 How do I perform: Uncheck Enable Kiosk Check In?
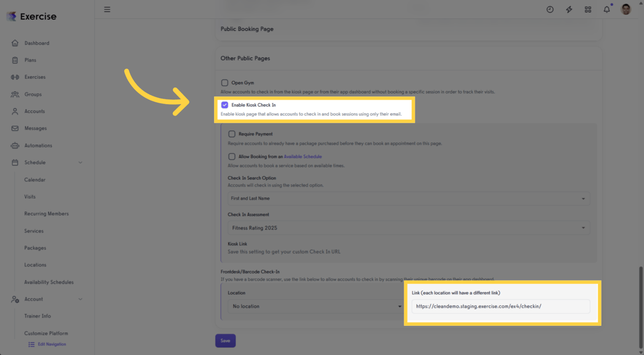click(x=225, y=105)
